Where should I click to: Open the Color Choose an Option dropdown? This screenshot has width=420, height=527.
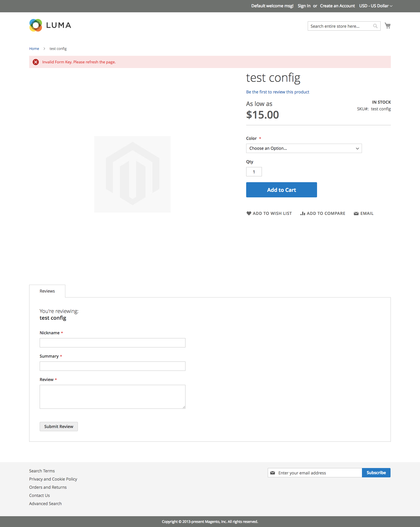(x=304, y=148)
